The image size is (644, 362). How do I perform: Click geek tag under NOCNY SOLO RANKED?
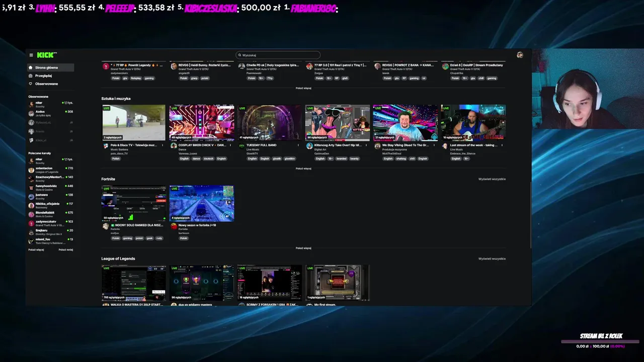[x=149, y=238]
